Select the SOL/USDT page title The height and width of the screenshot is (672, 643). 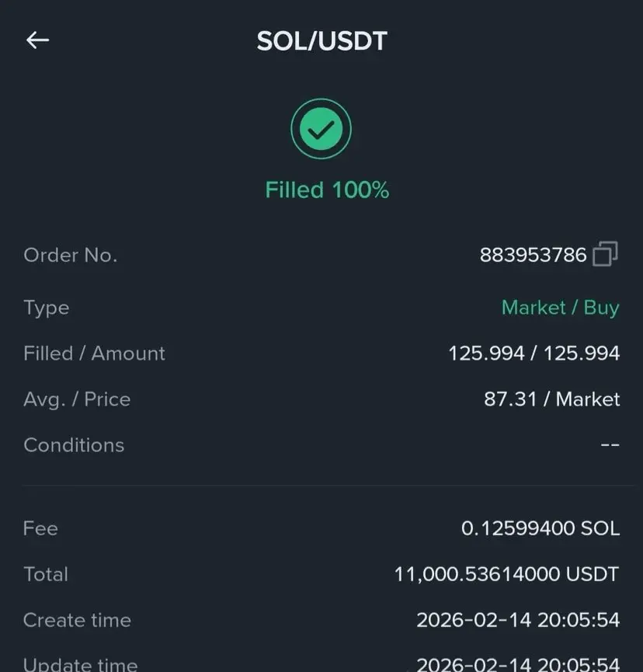(x=321, y=41)
